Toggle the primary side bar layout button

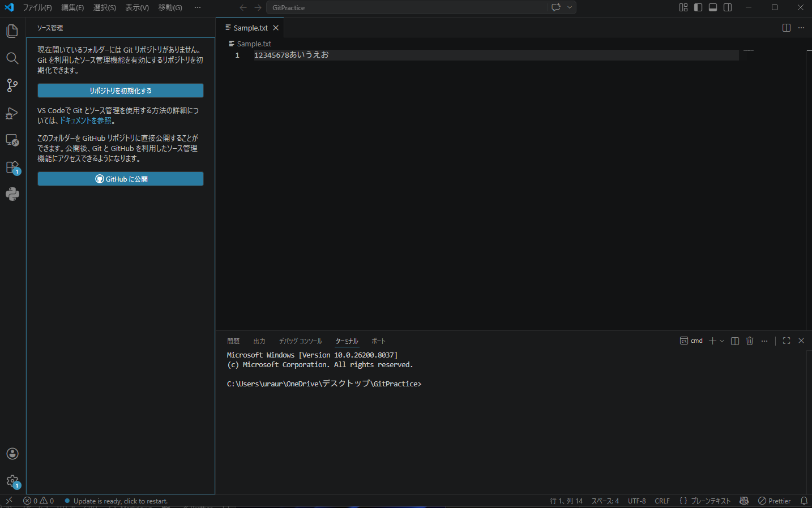click(x=698, y=7)
